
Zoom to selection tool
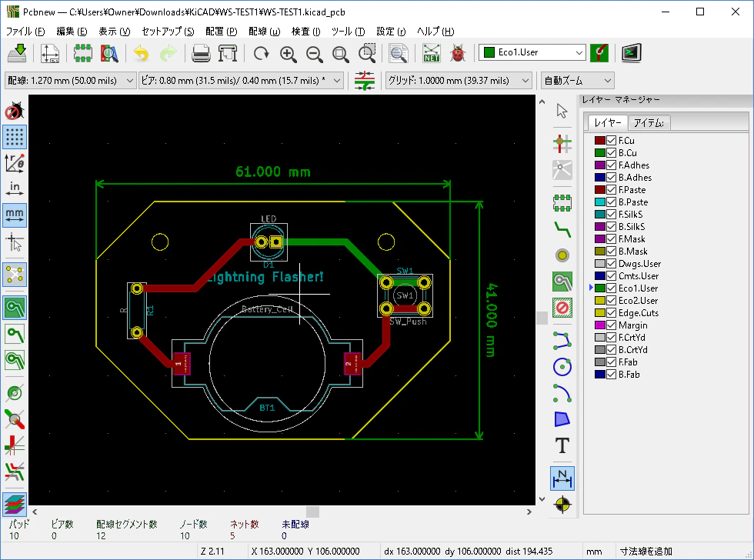pos(368,53)
